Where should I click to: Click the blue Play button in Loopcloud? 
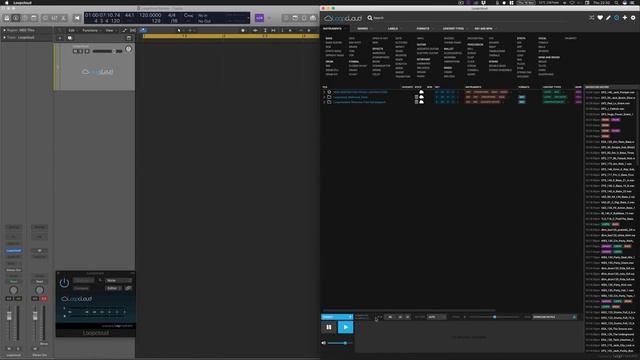(345, 327)
